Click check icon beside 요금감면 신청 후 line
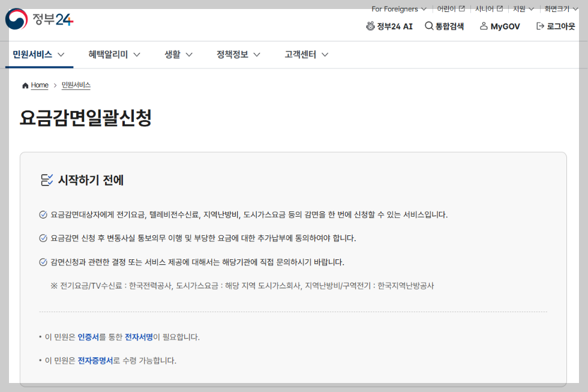The image size is (588, 392). coord(43,238)
